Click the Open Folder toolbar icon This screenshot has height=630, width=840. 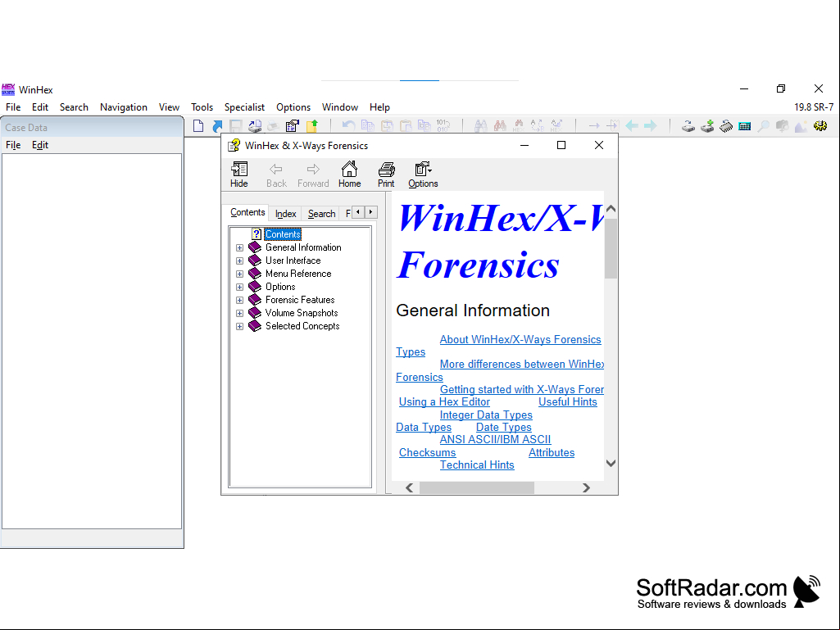pos(311,126)
